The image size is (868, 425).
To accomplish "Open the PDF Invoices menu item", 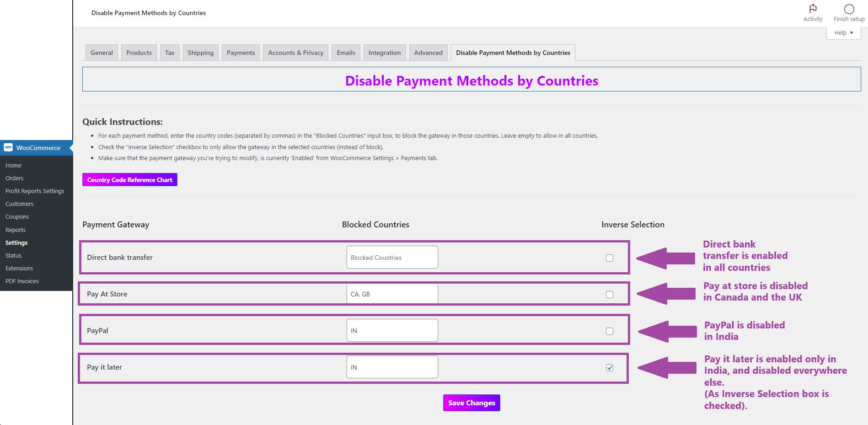I will pyautogui.click(x=22, y=281).
